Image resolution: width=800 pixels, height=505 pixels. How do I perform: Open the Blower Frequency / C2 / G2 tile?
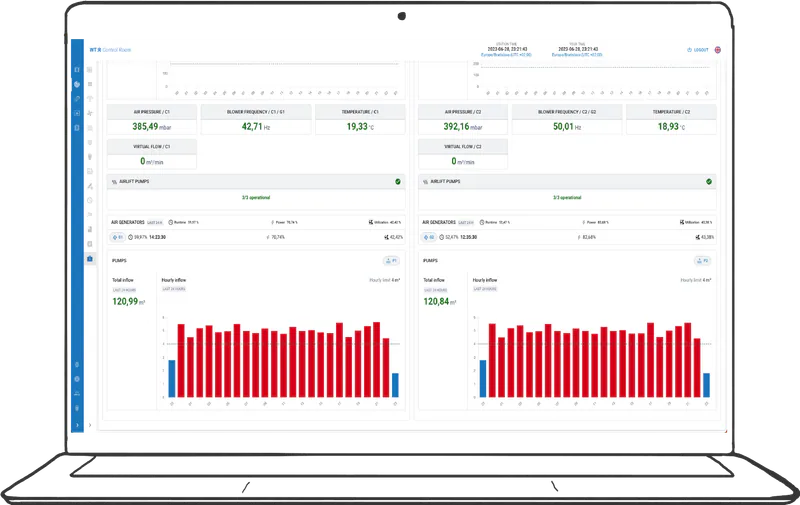(567, 121)
